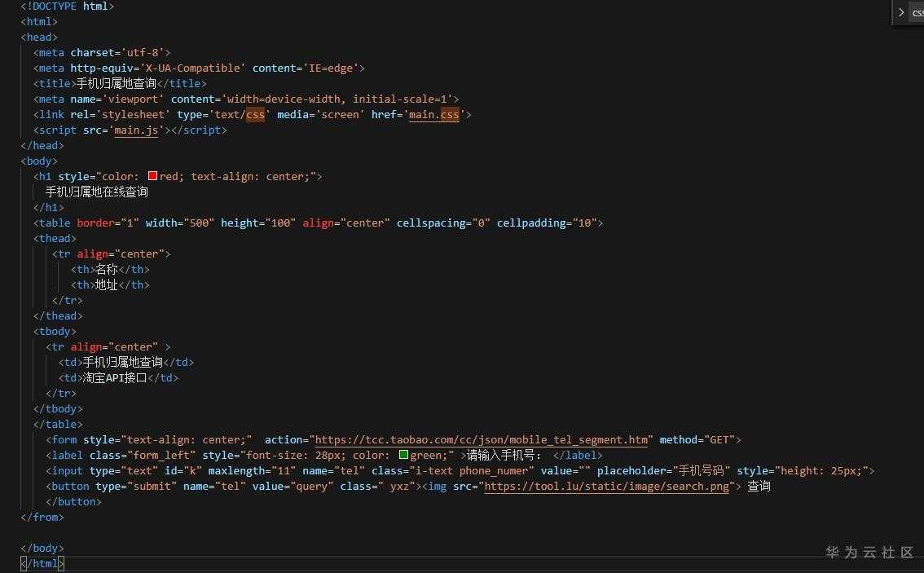Click the value="query" attribute
This screenshot has width=924, height=573.
(293, 487)
